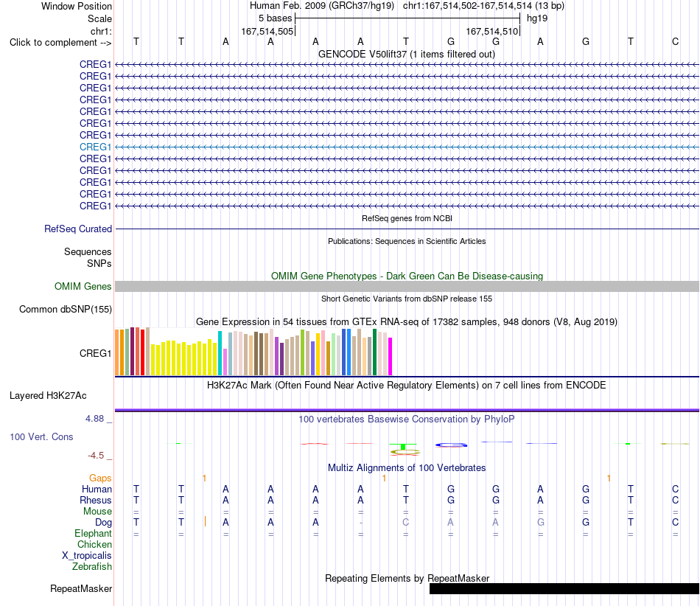Click the H3K27Ac Mark ENCODE track title

click(406, 385)
